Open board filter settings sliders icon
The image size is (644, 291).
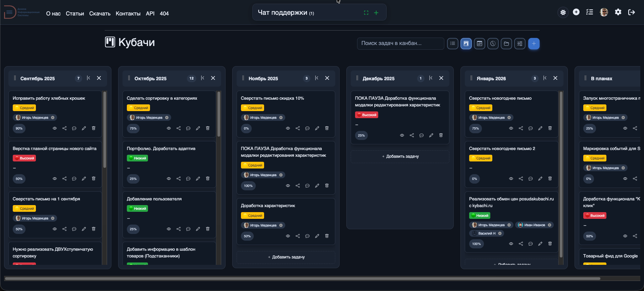(520, 44)
